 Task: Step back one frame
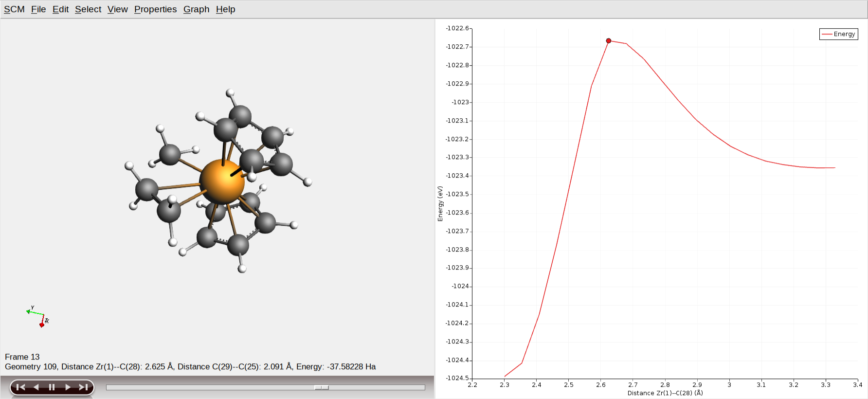(x=36, y=387)
